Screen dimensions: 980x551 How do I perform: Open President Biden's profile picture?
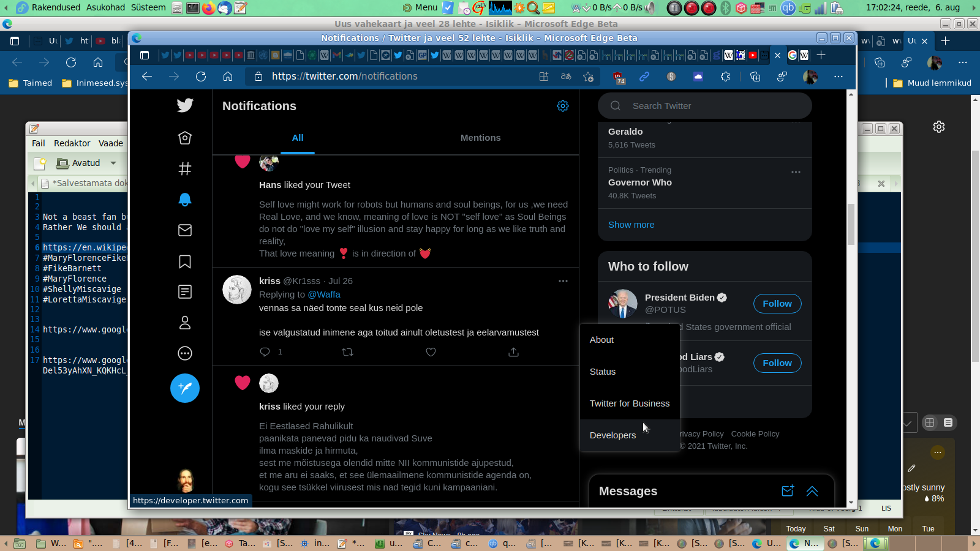pyautogui.click(x=623, y=304)
